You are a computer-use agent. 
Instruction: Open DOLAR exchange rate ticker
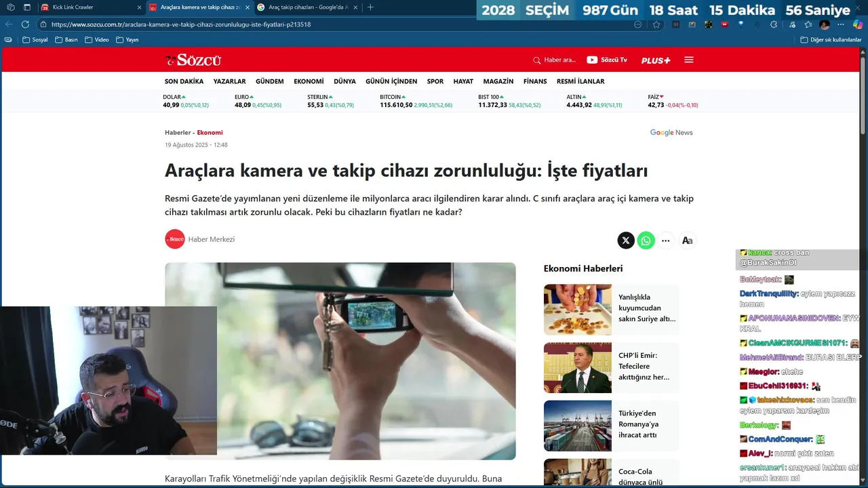tap(186, 101)
